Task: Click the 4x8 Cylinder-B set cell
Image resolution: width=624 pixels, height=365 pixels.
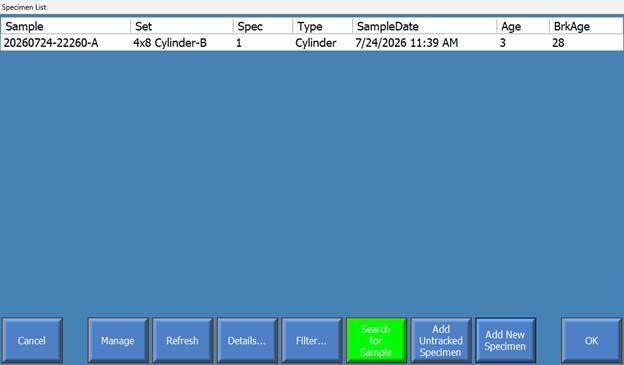Action: click(x=170, y=43)
